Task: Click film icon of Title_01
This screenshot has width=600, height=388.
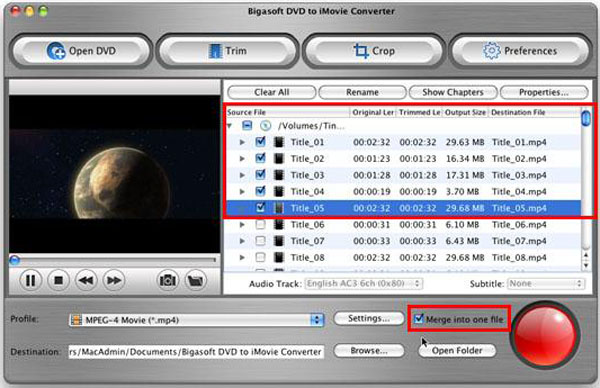Action: [279, 142]
